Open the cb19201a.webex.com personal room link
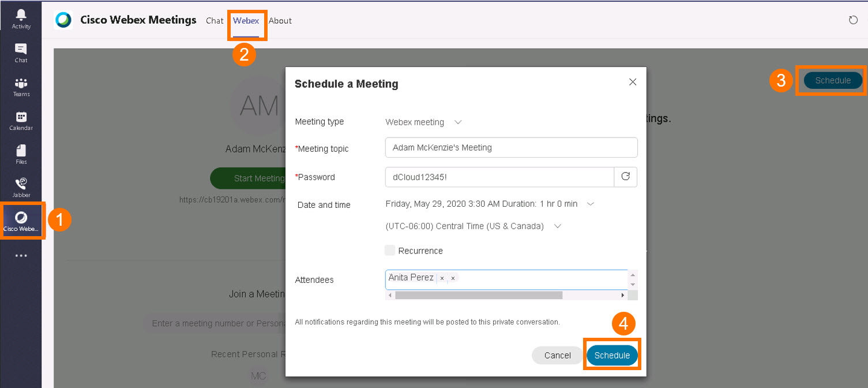868x388 pixels. (233, 199)
